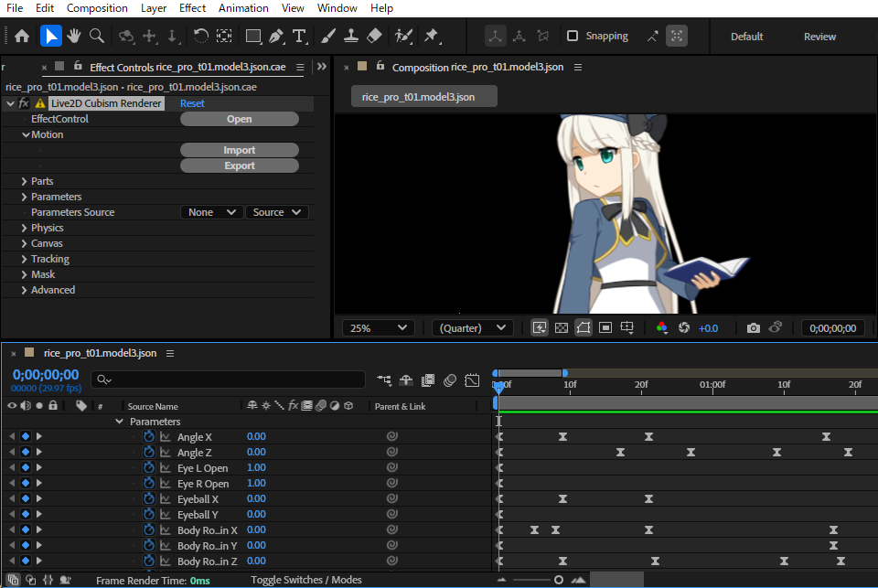Screen dimensions: 878x588
Task: Open Composition Mini-Flowchart icon in timeline
Action: click(x=384, y=380)
